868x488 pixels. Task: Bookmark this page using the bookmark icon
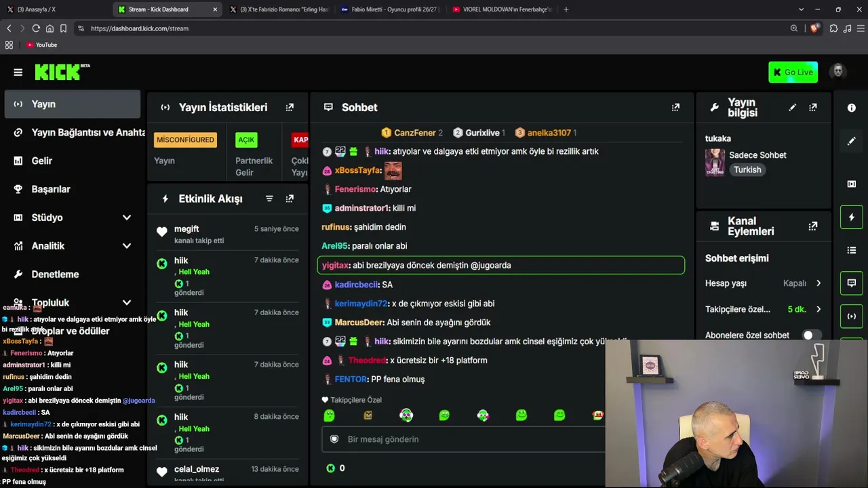[63, 28]
